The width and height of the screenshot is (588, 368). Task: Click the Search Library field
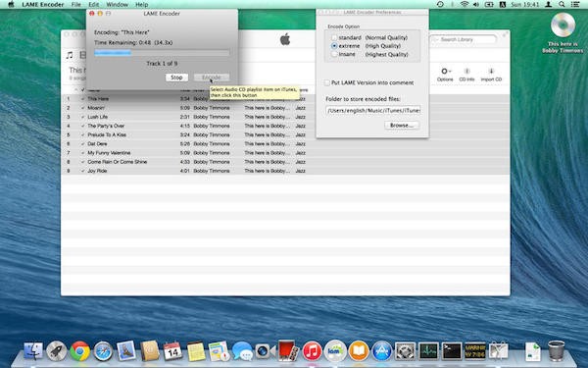pos(464,39)
